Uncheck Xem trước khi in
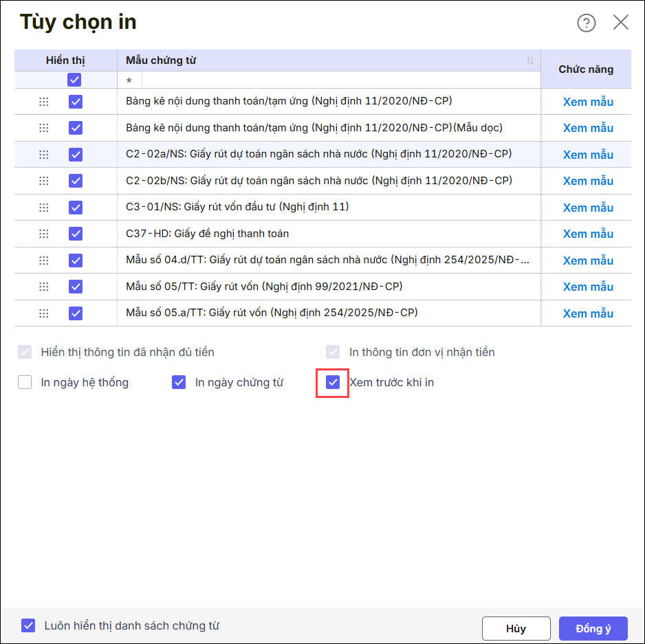 (333, 382)
